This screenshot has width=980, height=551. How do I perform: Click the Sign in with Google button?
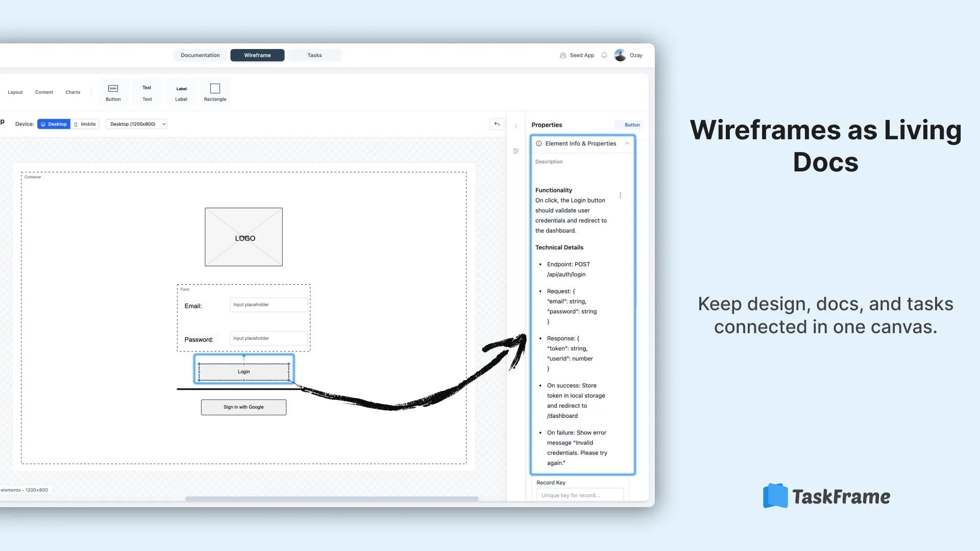pyautogui.click(x=243, y=407)
